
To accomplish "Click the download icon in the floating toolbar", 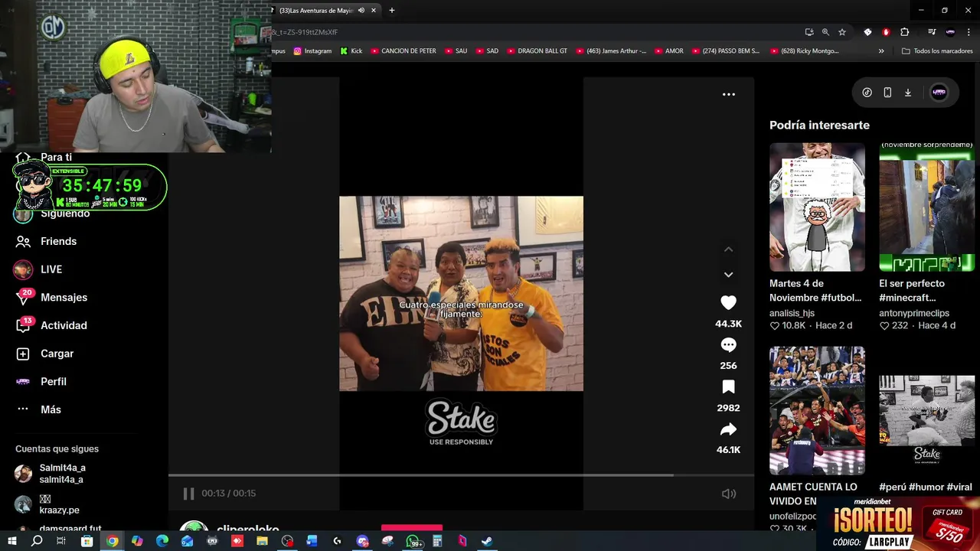I will tap(908, 93).
